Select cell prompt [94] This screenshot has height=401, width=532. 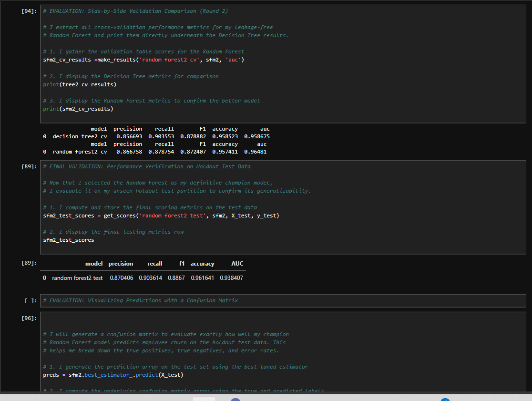[29, 11]
